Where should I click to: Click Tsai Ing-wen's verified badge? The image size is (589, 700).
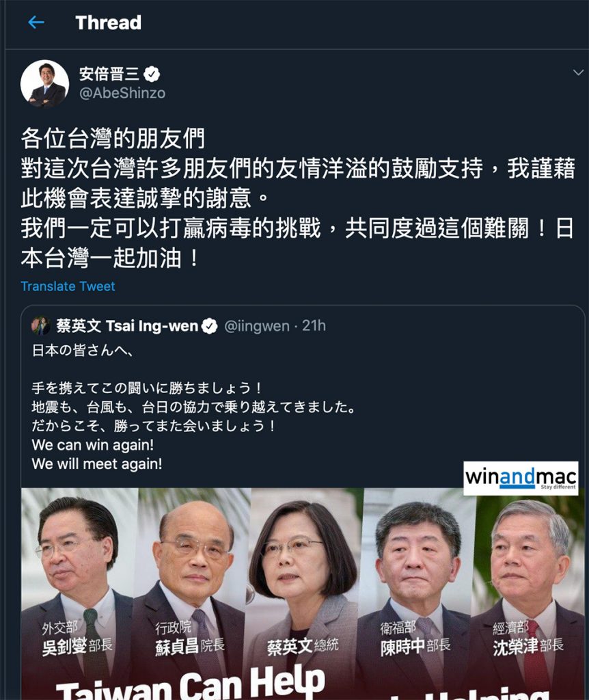pos(209,326)
